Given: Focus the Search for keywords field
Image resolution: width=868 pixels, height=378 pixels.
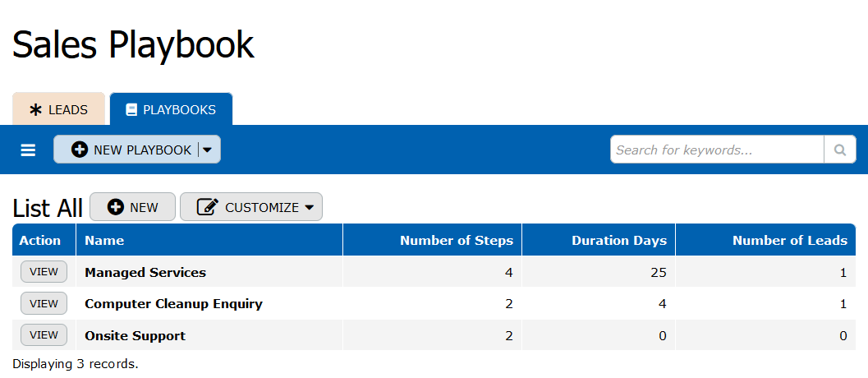Looking at the screenshot, I should 717,150.
